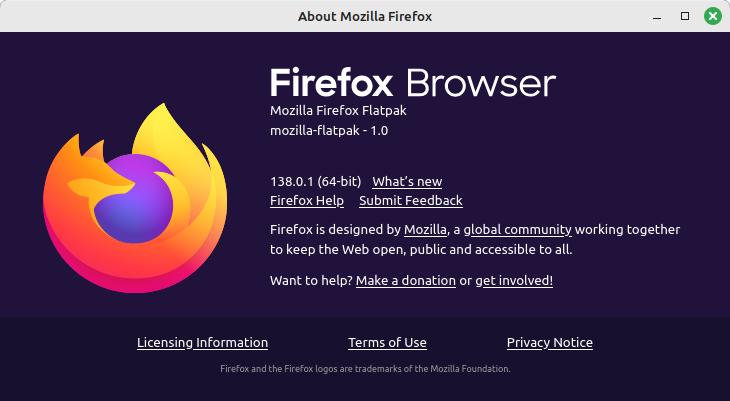The width and height of the screenshot is (730, 401).
Task: Open the What's new link
Action: 407,182
